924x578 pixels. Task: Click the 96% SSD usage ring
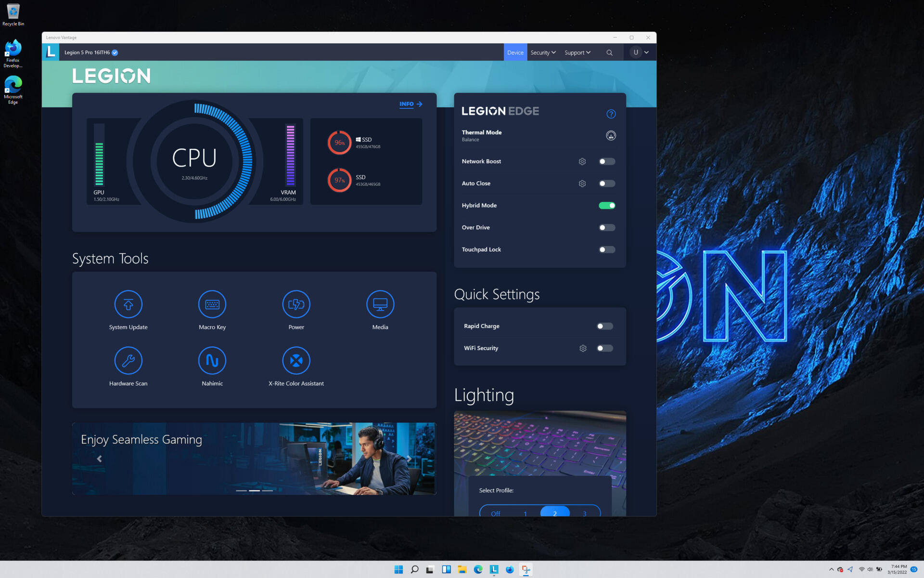pos(339,143)
